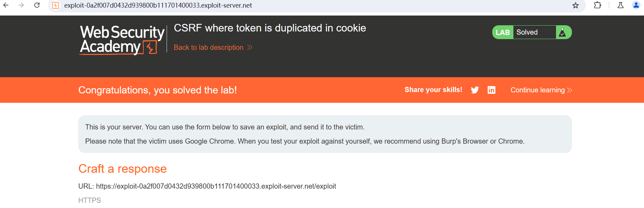Click the exploit URL text under Craft a response
This screenshot has height=208, width=644.
tap(216, 186)
